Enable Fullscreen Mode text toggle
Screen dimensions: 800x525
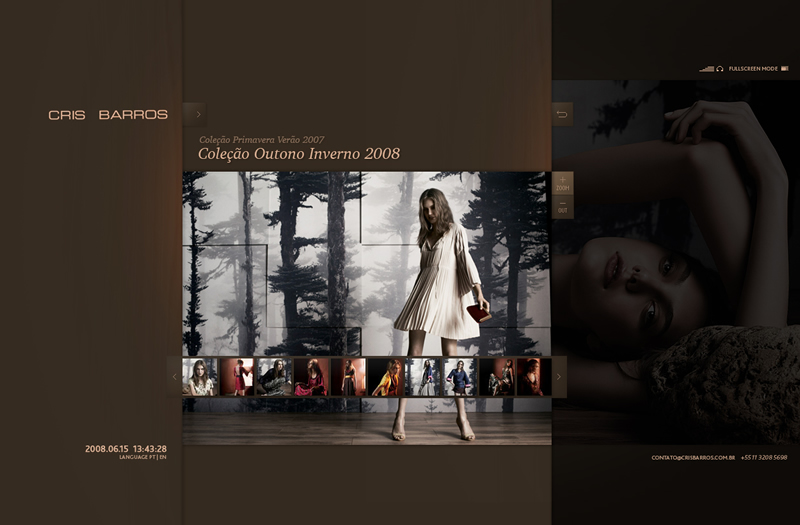(753, 69)
